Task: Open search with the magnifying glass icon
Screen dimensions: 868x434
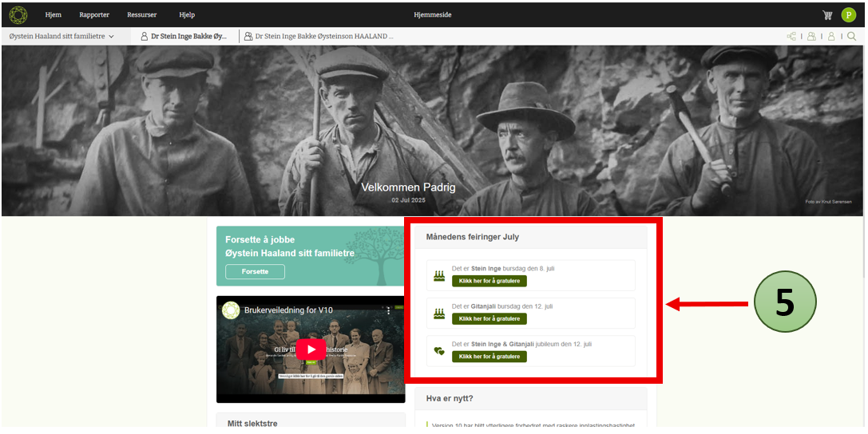Action: [x=851, y=37]
